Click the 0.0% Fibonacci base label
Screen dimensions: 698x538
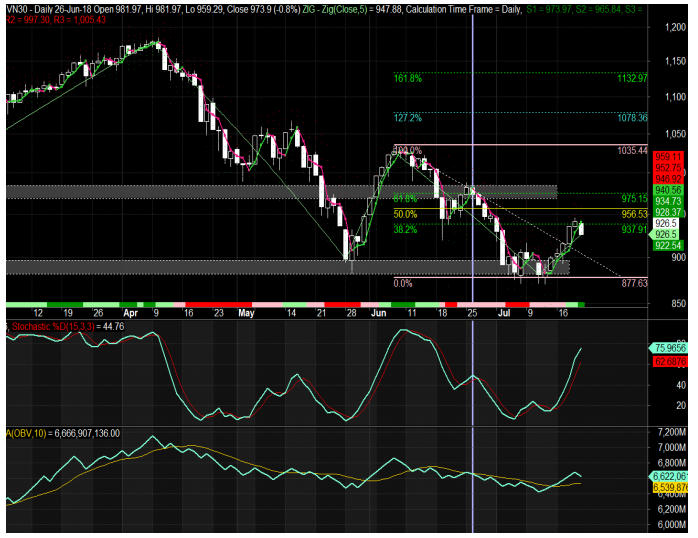(x=403, y=283)
